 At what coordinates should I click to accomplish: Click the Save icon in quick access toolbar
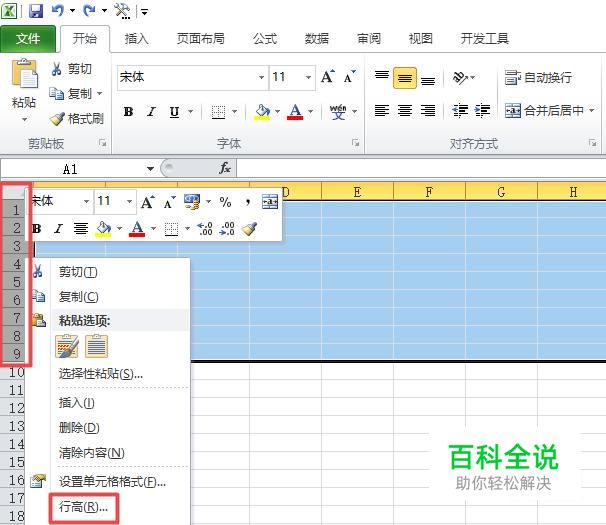(x=36, y=11)
